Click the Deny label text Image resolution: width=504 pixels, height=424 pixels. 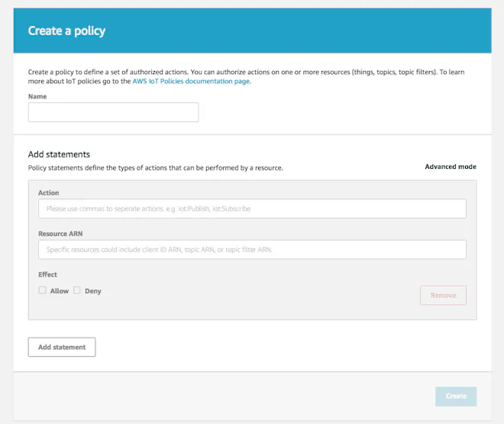(93, 291)
